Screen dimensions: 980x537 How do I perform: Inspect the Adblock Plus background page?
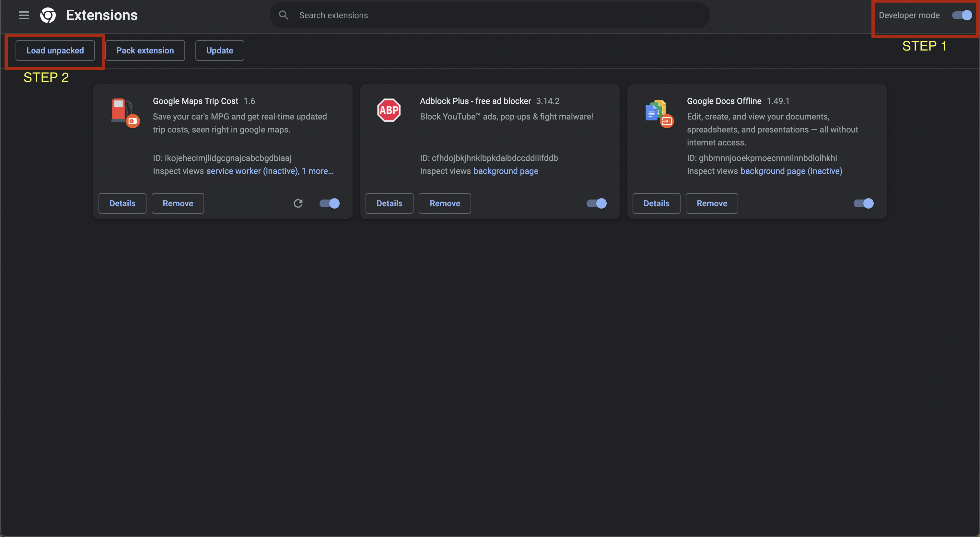[506, 171]
